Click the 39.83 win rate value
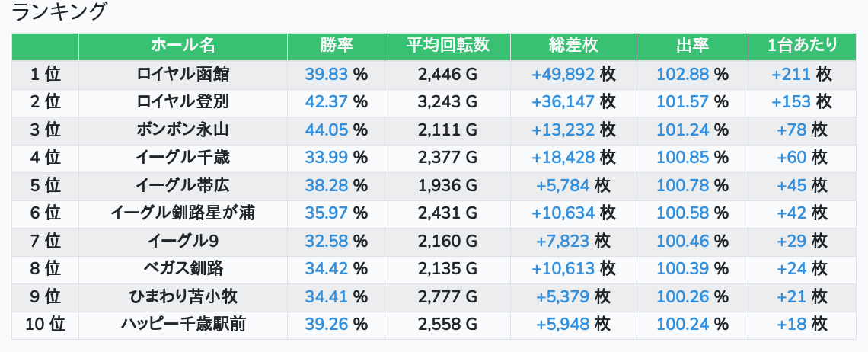Viewport: 868px width, 352px height. coord(326,75)
